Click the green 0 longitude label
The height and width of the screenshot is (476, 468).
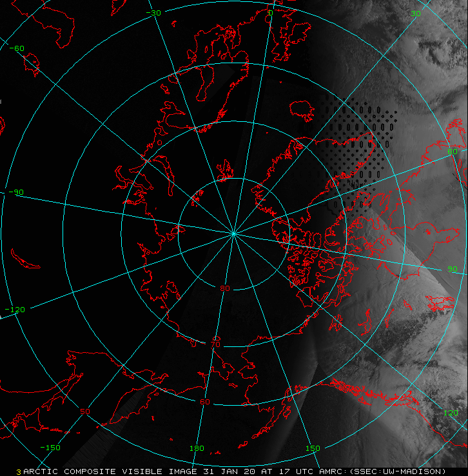click(x=271, y=13)
